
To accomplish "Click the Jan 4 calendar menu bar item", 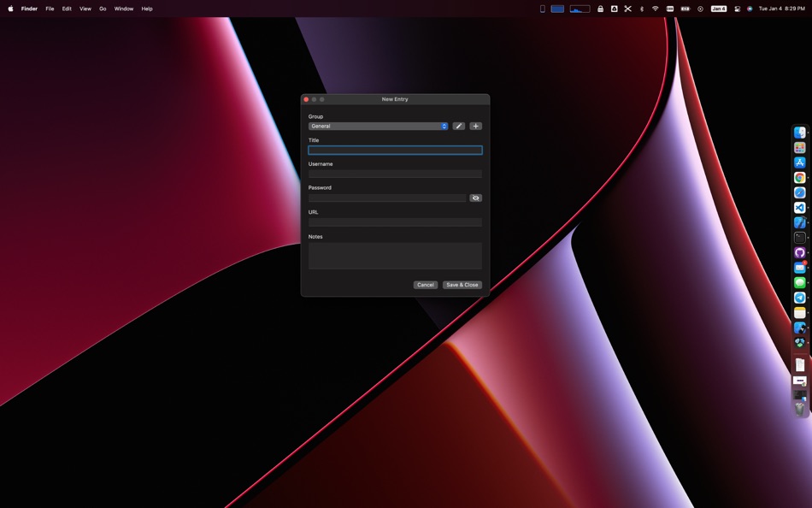I will [x=718, y=9].
